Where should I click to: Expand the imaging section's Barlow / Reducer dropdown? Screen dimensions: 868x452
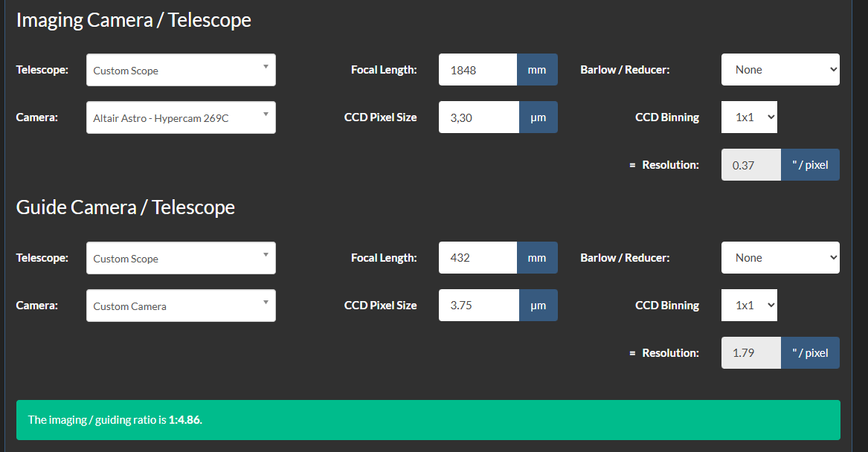(x=780, y=70)
